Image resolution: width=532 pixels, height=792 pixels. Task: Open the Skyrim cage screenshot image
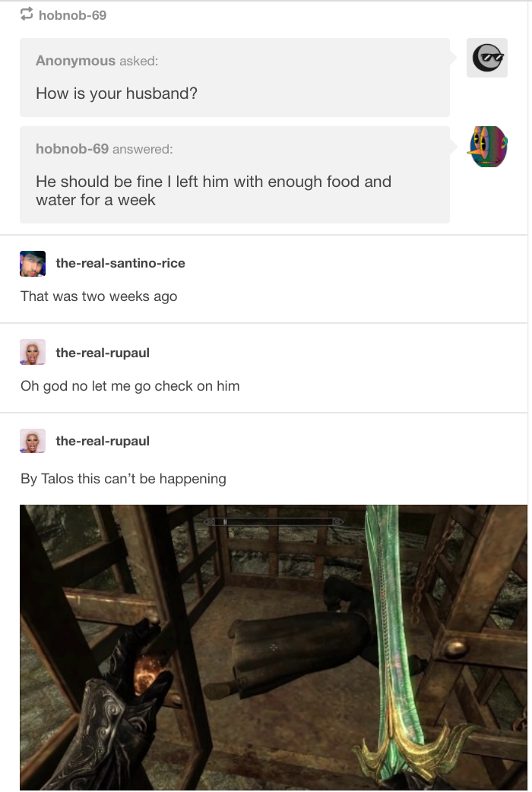click(x=274, y=648)
